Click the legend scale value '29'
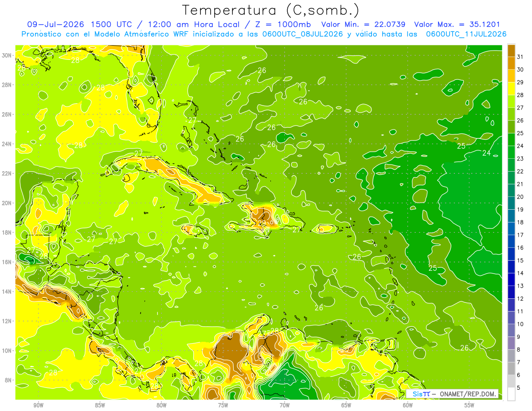The height and width of the screenshot is (411, 532). coord(520,82)
